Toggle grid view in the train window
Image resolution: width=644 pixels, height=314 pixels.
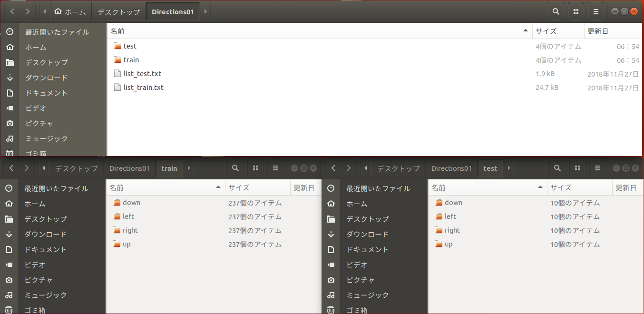point(255,168)
